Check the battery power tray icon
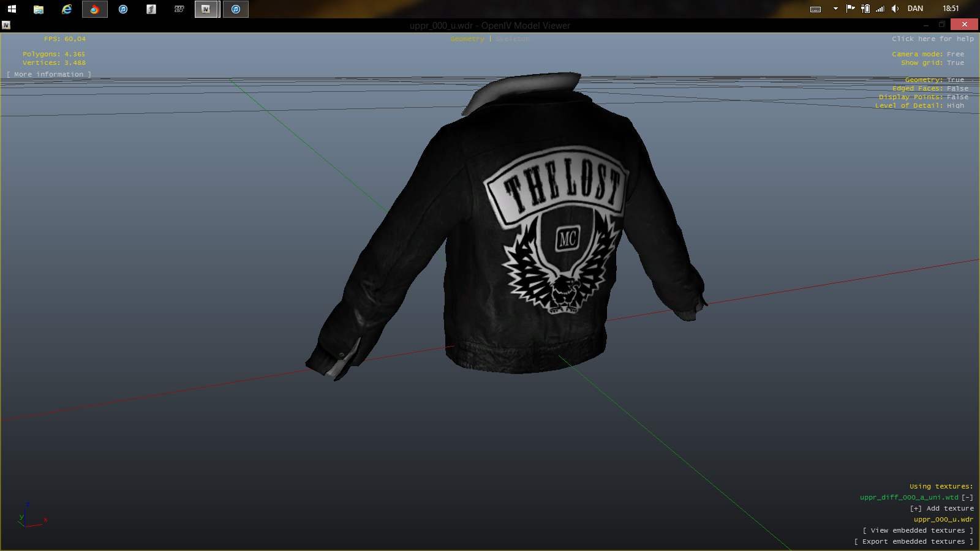The image size is (980, 551). pos(865,9)
